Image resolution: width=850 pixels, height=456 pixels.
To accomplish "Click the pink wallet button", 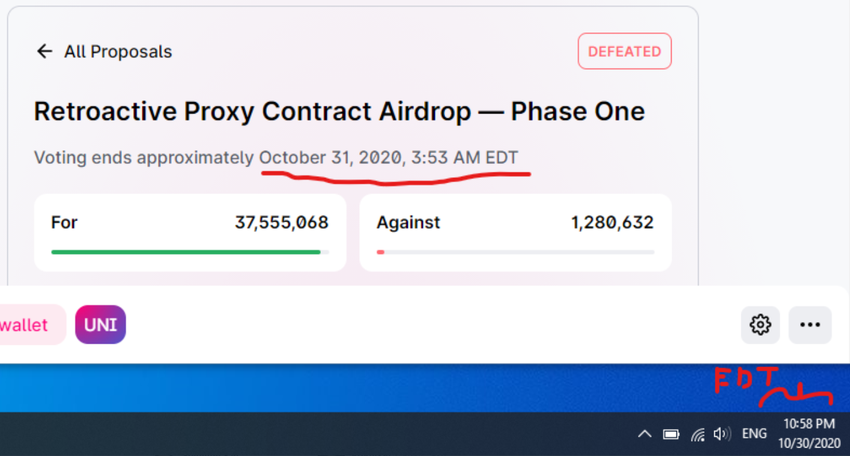I will click(x=30, y=325).
